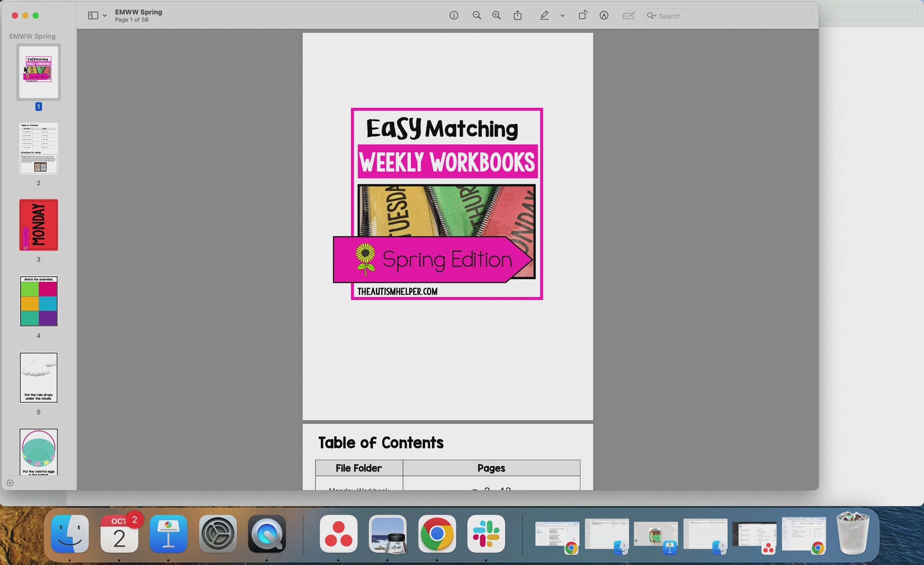Open the highlight color dropdown arrow
Screen dimensions: 924x565
pos(563,15)
